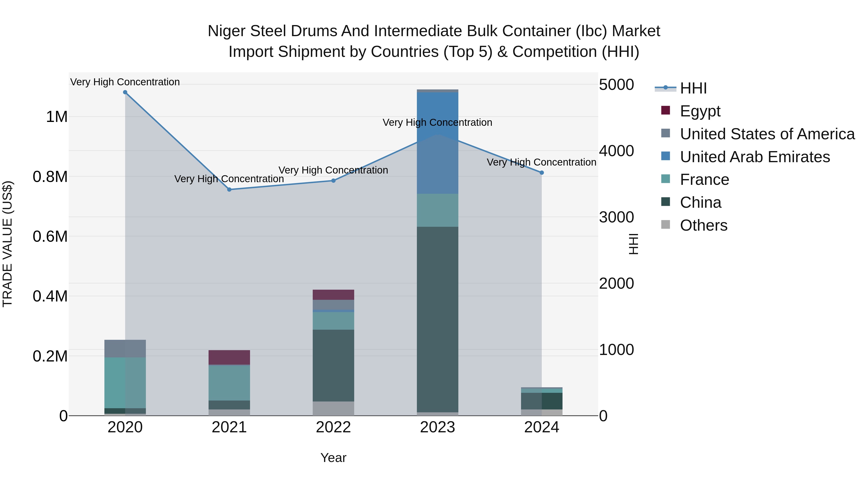Click the rotated HHI right axis title
Viewport: 868px width, 488px height.
point(633,244)
